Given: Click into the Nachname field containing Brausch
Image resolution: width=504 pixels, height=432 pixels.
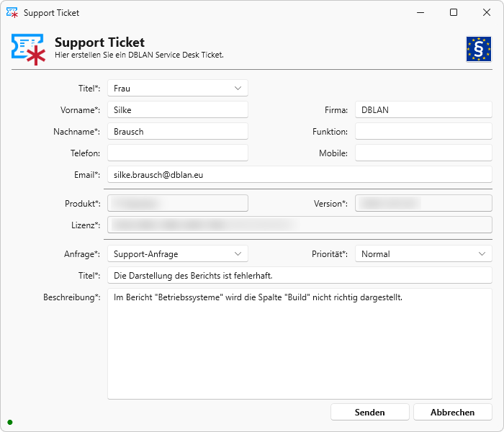Looking at the screenshot, I should (178, 131).
